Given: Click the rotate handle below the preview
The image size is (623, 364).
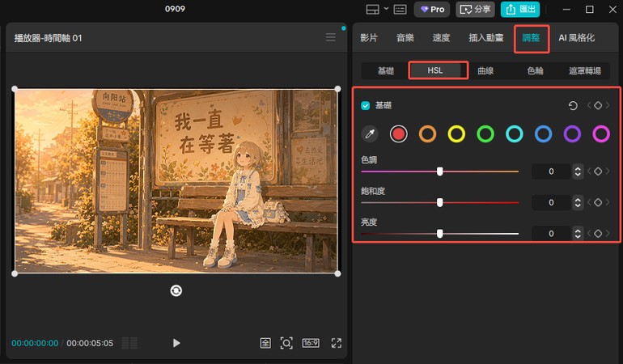Looking at the screenshot, I should tap(176, 290).
